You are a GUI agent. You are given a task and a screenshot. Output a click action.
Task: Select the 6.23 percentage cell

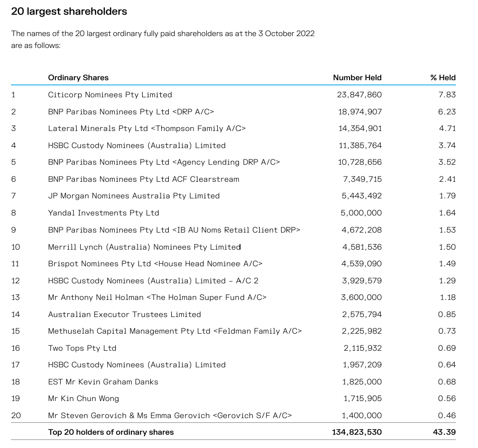447,112
